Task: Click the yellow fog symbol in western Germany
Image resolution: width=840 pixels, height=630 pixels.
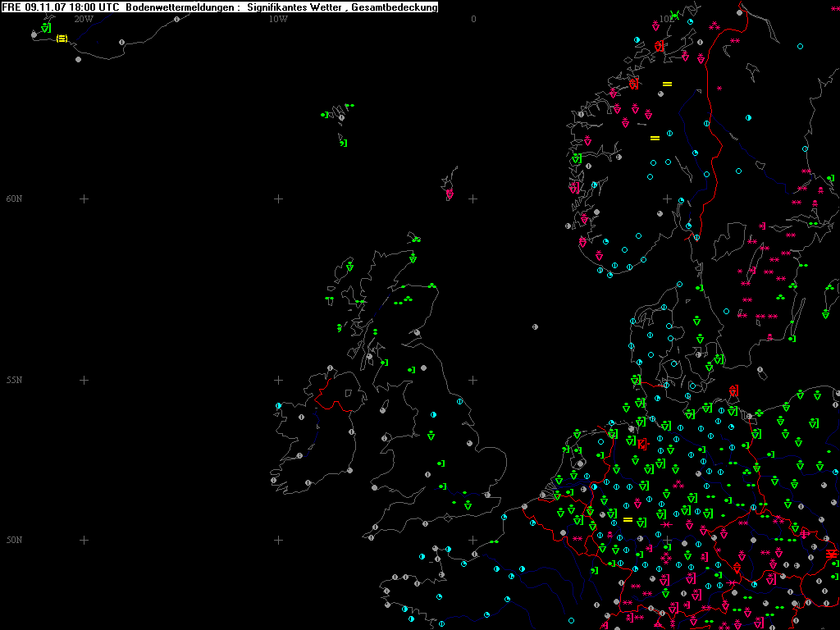Action: pos(628,519)
